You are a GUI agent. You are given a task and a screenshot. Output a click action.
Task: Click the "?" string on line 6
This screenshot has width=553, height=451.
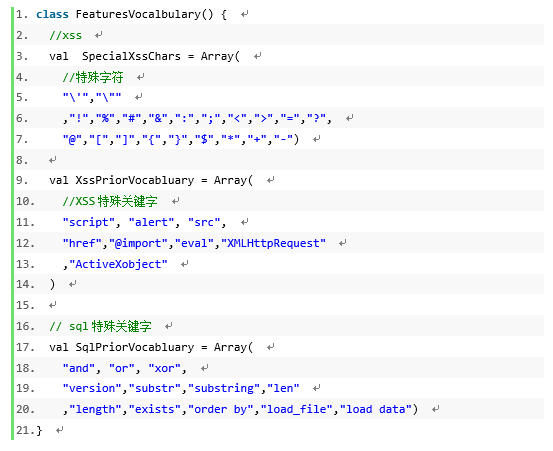pyautogui.click(x=316, y=118)
